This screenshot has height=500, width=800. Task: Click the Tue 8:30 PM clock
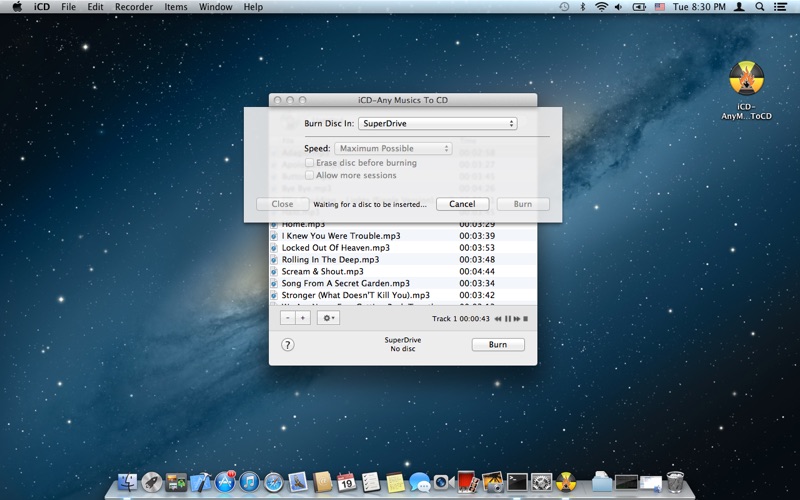[x=699, y=7]
